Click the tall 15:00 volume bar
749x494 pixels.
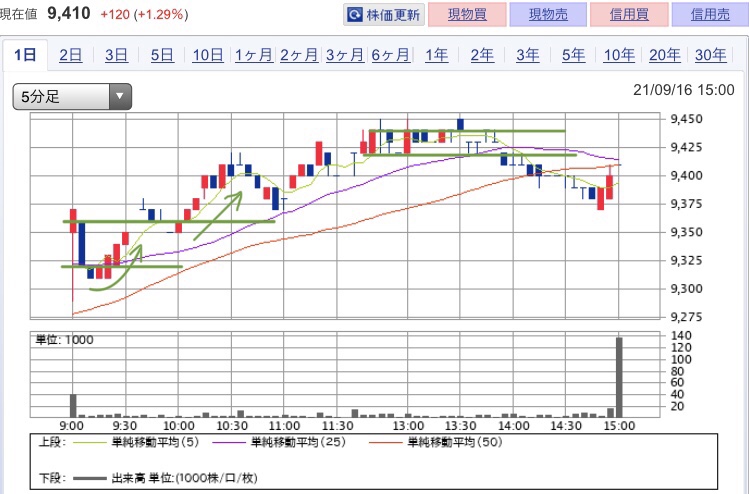[619, 377]
